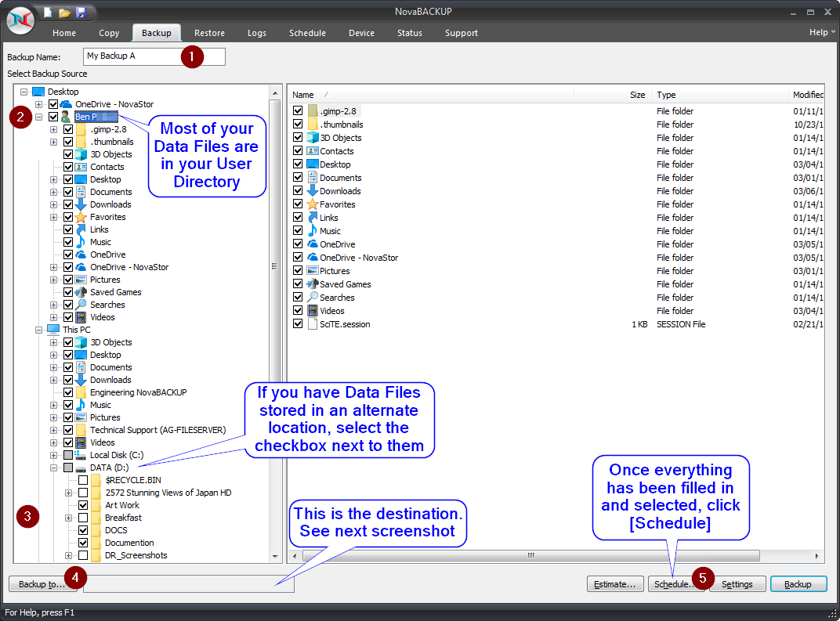Image resolution: width=840 pixels, height=621 pixels.
Task: Click the Schedule... button at the bottom
Action: (x=675, y=584)
